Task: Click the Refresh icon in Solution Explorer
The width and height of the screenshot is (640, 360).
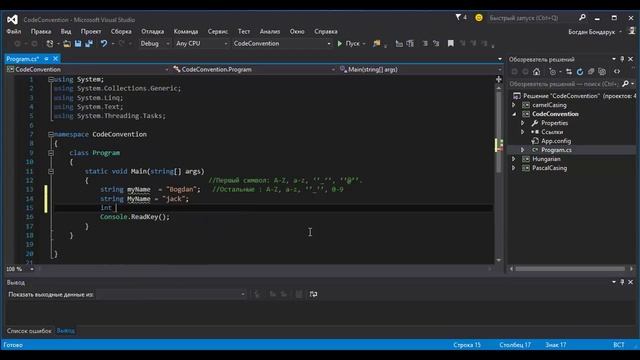Action: pyautogui.click(x=580, y=72)
